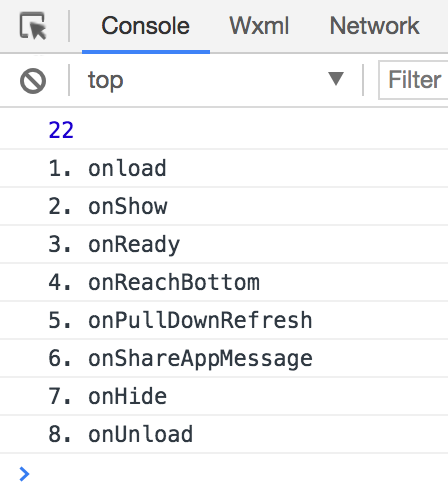Screen dimensions: 448x498
Task: Activate the inspect element picker icon
Action: [33, 26]
